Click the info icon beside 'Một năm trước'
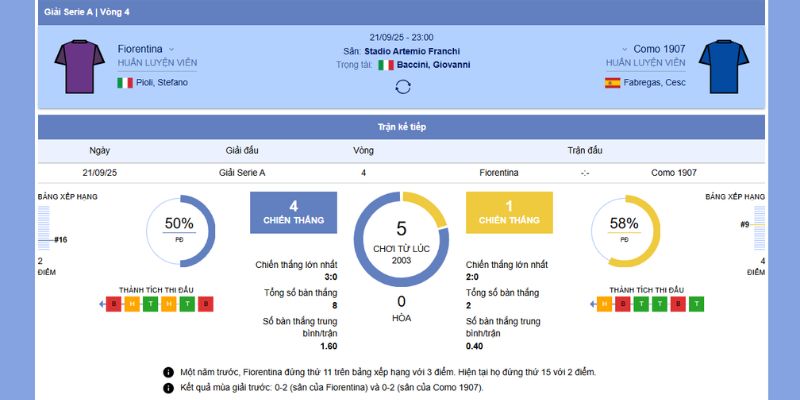This screenshot has height=400, width=800. [168, 371]
